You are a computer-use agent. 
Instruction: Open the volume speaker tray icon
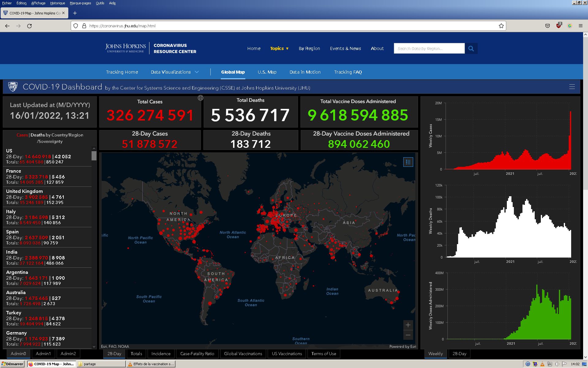click(557, 364)
